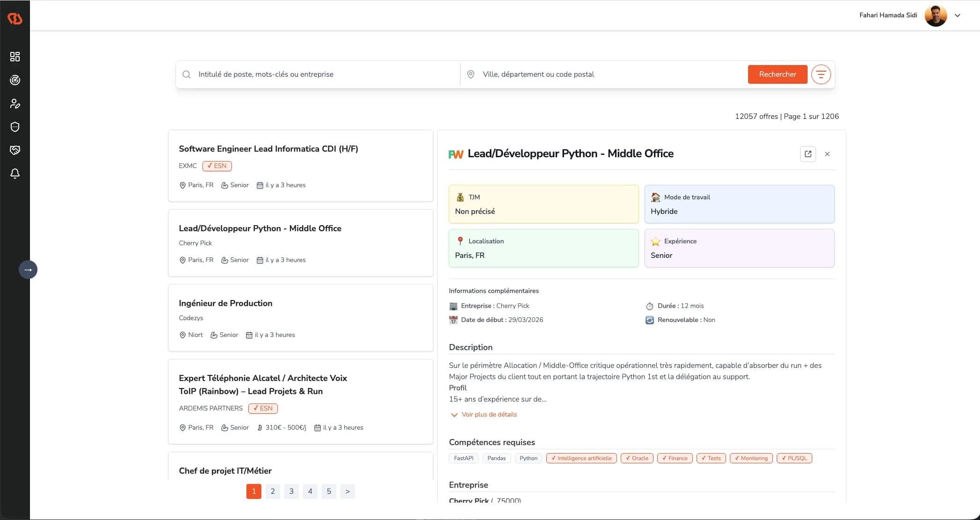Expand the sidebar with arrow toggle
980x520 pixels.
[x=28, y=270]
